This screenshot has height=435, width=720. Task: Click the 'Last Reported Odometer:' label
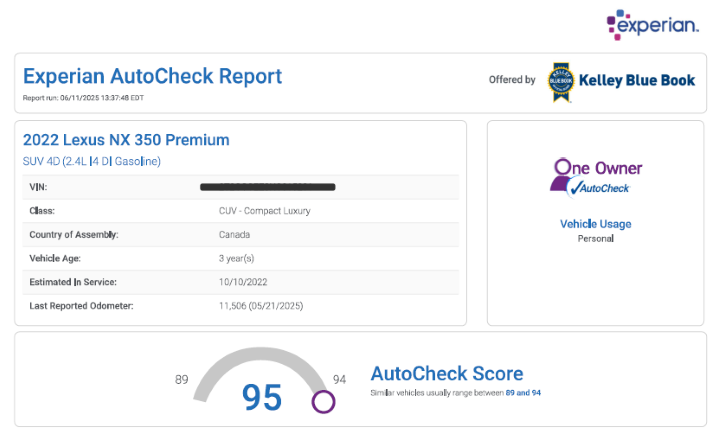click(x=81, y=306)
